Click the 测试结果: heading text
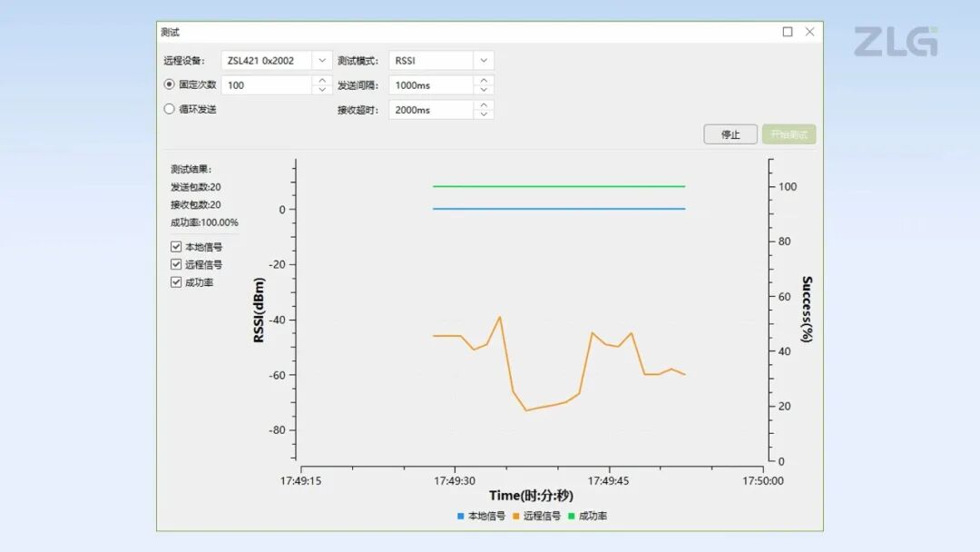The height and width of the screenshot is (552, 980). (x=191, y=170)
